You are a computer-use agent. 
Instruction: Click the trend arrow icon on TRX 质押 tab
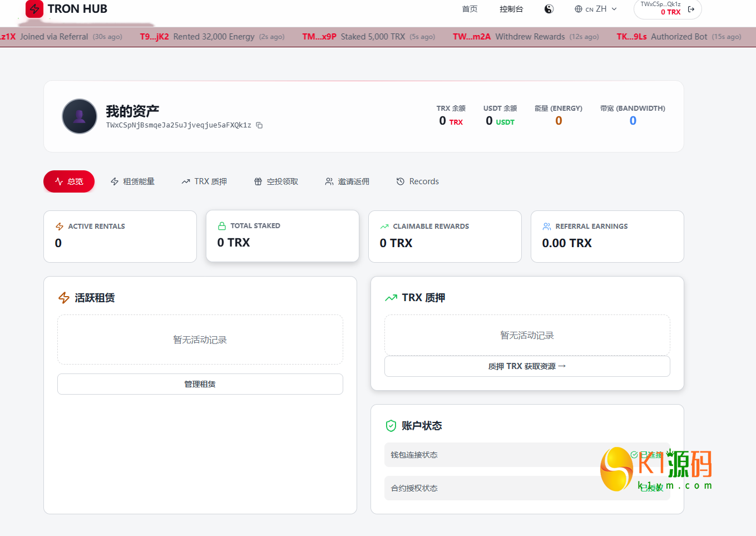pos(186,181)
